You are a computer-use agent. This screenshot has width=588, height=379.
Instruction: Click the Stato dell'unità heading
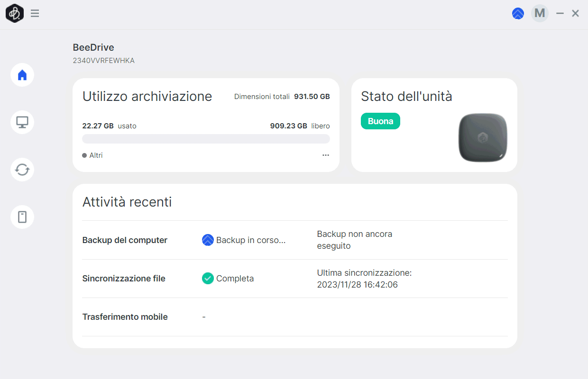coord(406,97)
